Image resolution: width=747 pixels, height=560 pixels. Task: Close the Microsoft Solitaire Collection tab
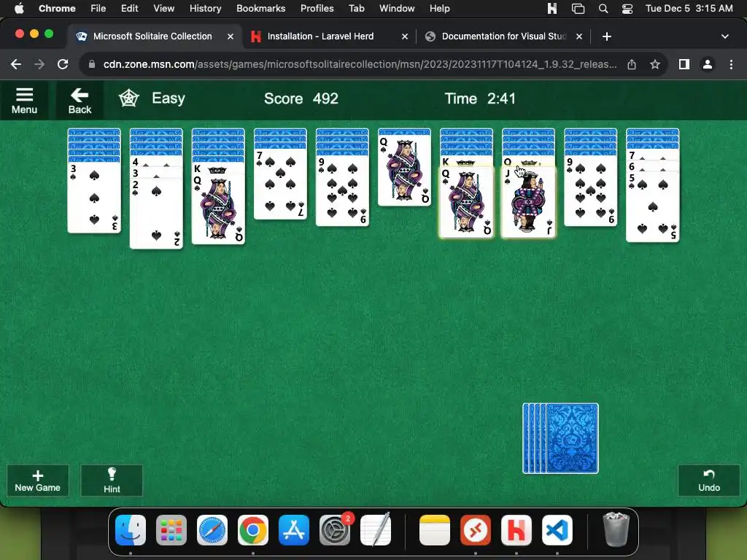click(230, 36)
